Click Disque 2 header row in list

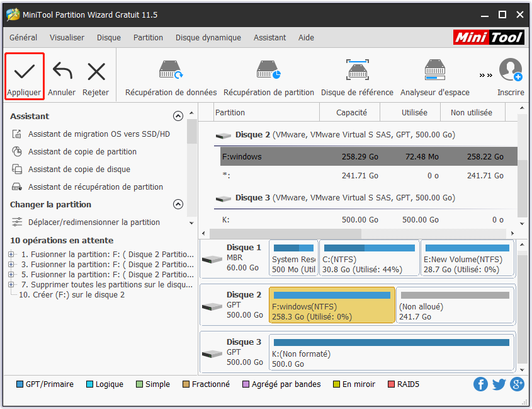366,135
